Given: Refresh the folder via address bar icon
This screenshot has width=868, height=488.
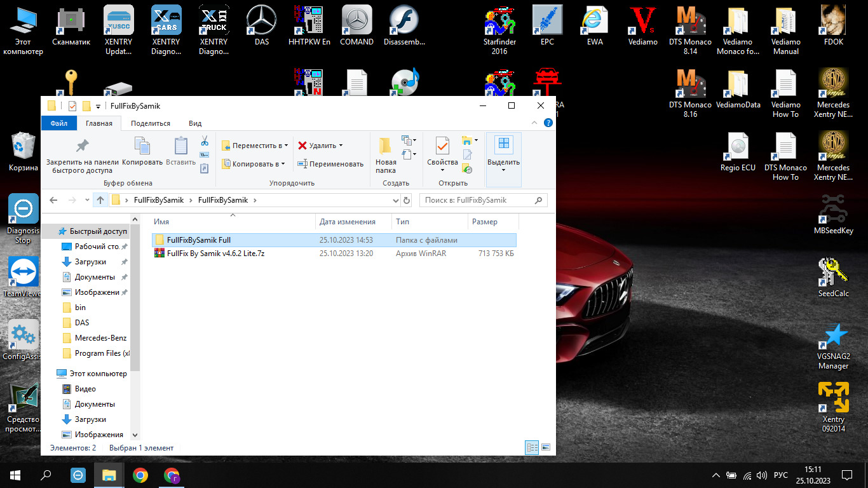Looking at the screenshot, I should pos(407,200).
